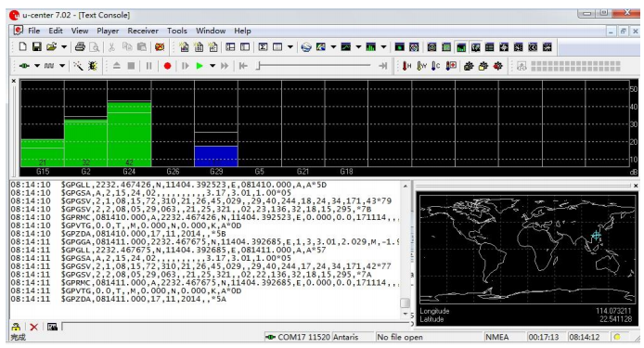The height and width of the screenshot is (348, 644).
Task: Close the world map panel
Action: pyautogui.click(x=636, y=186)
